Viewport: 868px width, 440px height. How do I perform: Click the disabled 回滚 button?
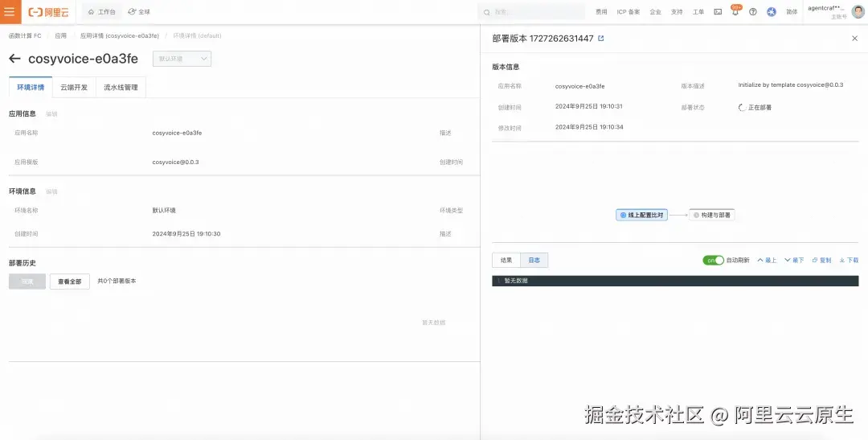point(27,282)
